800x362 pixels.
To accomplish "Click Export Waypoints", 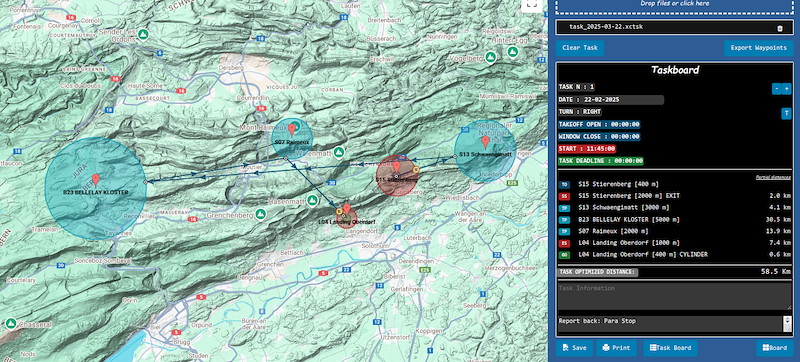I will tap(759, 48).
